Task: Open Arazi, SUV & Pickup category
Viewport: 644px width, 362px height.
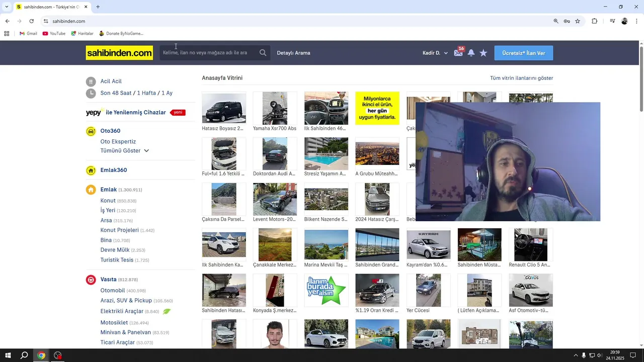Action: click(126, 301)
